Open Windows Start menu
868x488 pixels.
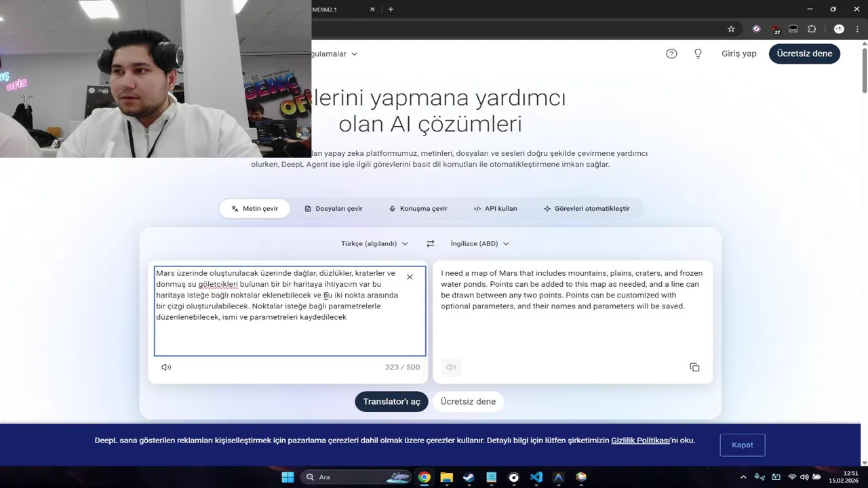(288, 476)
